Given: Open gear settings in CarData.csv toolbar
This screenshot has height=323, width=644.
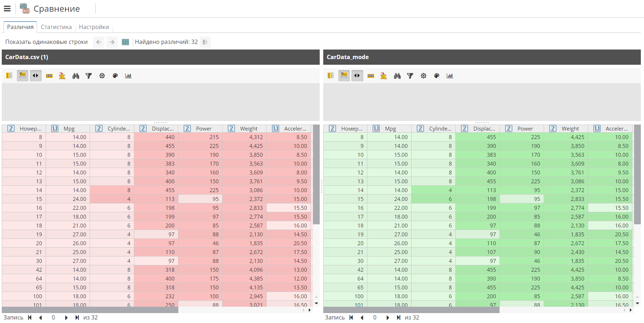Looking at the screenshot, I should (102, 76).
